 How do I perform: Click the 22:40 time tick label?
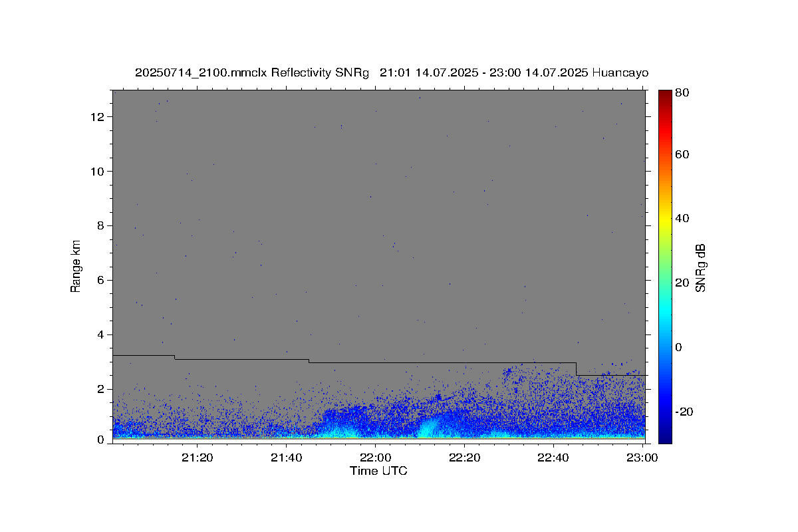[553, 458]
